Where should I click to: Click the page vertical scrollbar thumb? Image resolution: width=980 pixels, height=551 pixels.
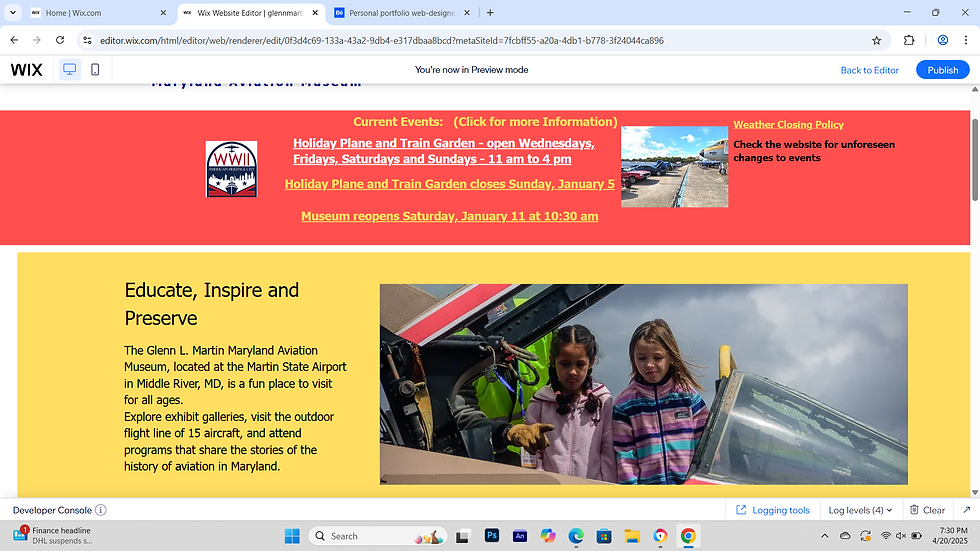975,159
